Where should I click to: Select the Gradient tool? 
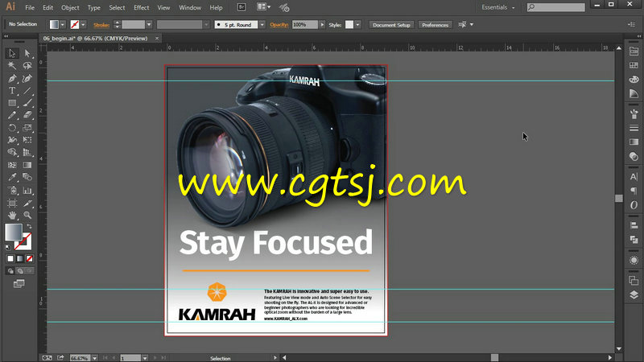pos(27,165)
